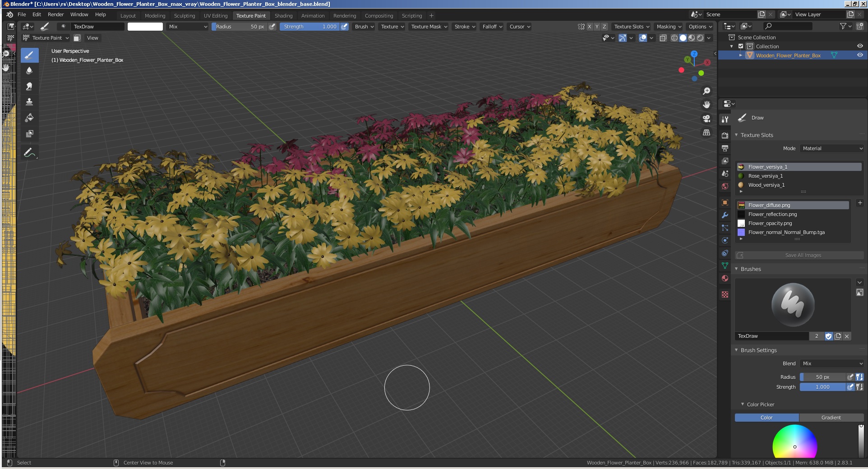Open the Brush dropdown in header

pyautogui.click(x=364, y=27)
